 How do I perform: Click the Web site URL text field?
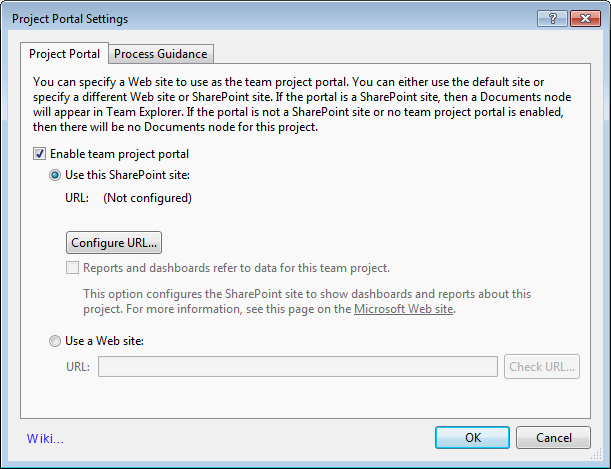tap(297, 367)
